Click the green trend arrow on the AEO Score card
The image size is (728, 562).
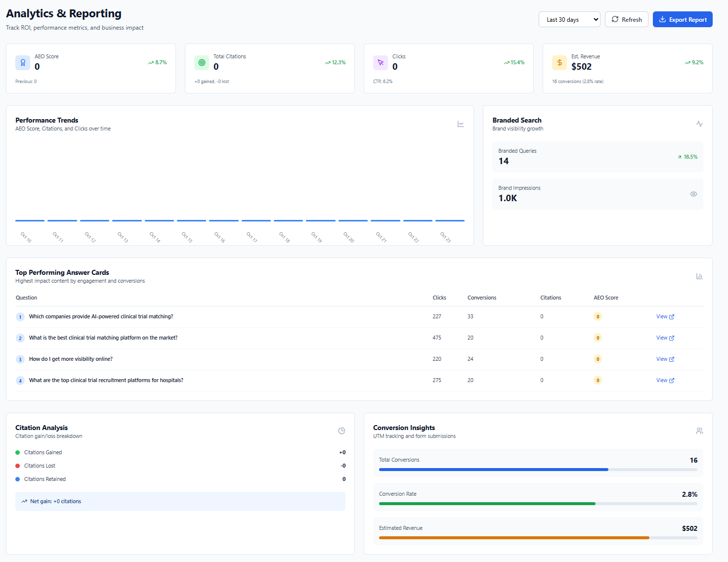152,62
